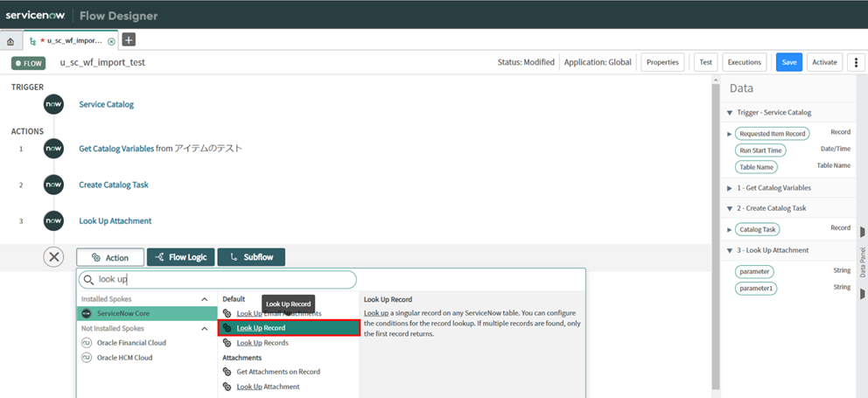Run a Test of the flow
Screen dimensions: 868x398
pyautogui.click(x=706, y=62)
